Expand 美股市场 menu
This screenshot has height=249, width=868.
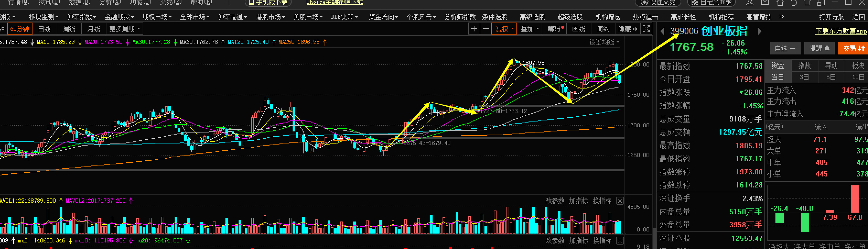308,17
